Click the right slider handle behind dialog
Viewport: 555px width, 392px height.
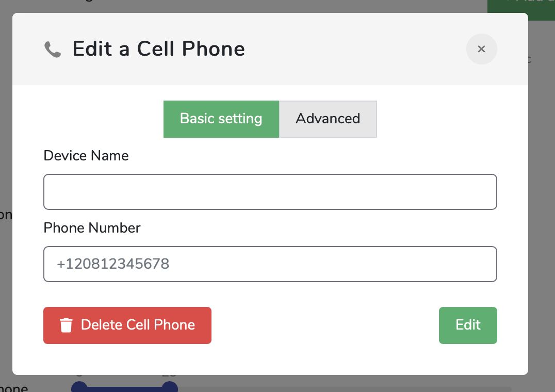[x=169, y=387]
